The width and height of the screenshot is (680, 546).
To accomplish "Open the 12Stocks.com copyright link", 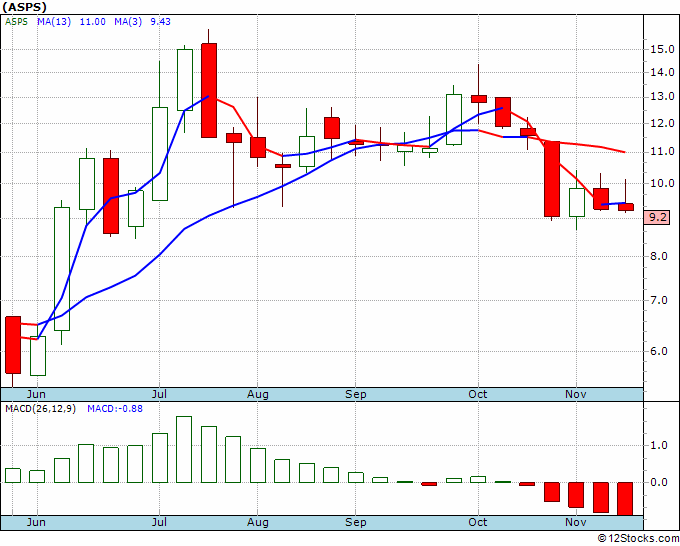I will point(638,539).
